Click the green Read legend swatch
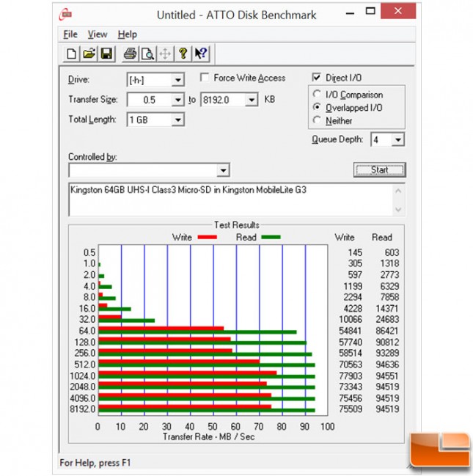This screenshot has width=473, height=476. [271, 237]
